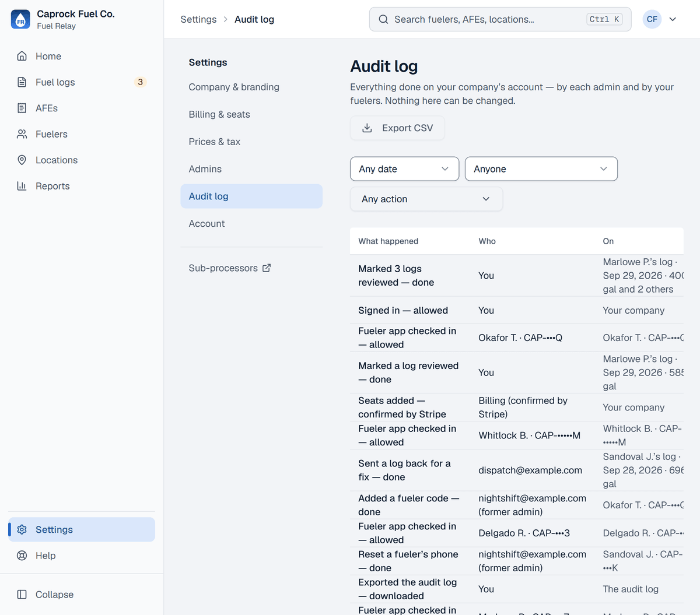The width and height of the screenshot is (700, 615).
Task: Click 'Seats added — confirmed by Stripe' entry
Action: click(402, 407)
